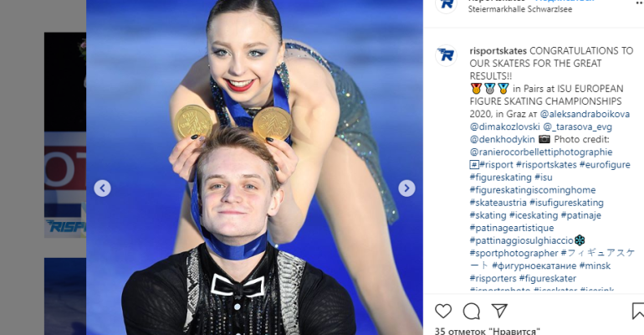Open @denkhodykin profile mention
Viewport: 644px width, 335px height.
tap(503, 139)
